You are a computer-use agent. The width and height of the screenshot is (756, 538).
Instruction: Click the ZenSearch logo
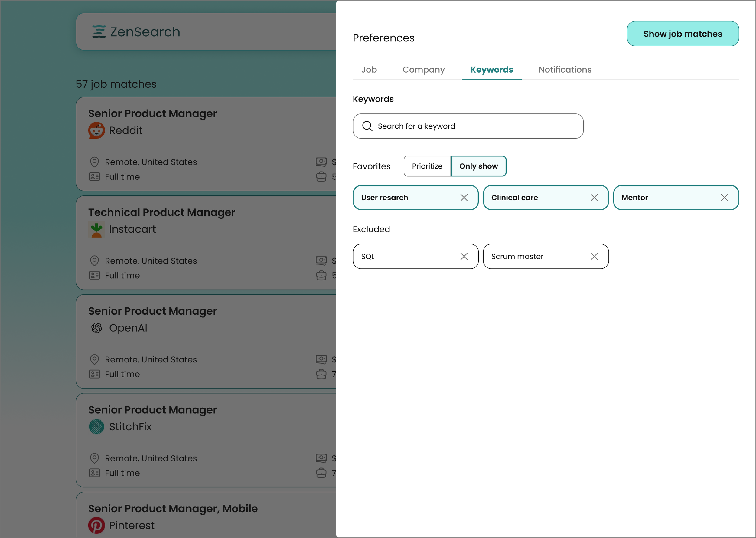(x=136, y=32)
